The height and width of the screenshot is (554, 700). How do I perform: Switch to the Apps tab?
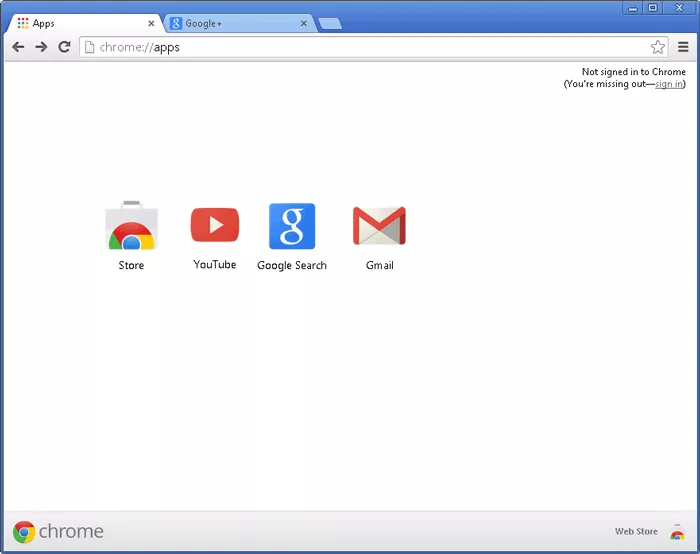[85, 23]
